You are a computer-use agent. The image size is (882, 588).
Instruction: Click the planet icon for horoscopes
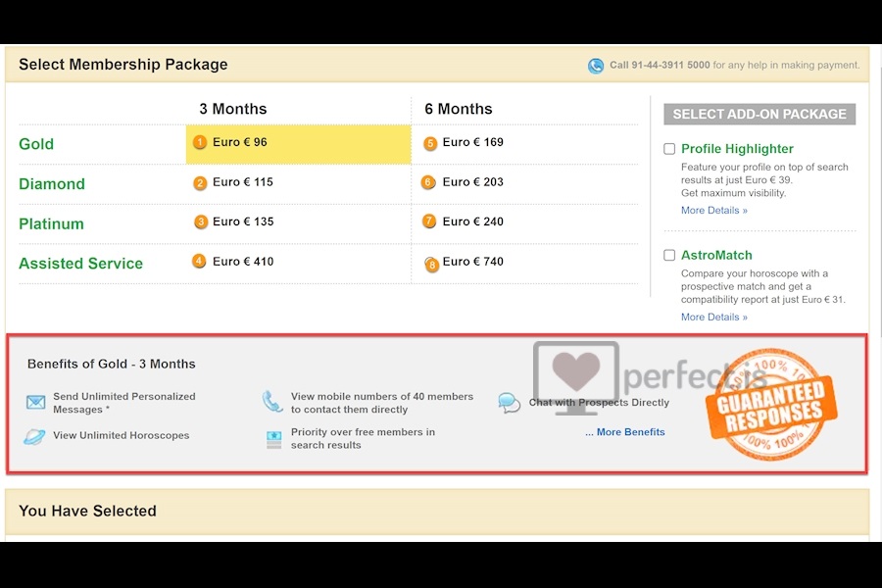click(x=34, y=437)
